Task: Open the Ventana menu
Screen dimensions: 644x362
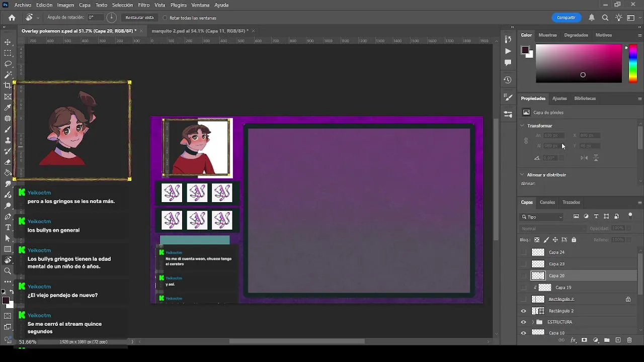Action: pos(200,5)
